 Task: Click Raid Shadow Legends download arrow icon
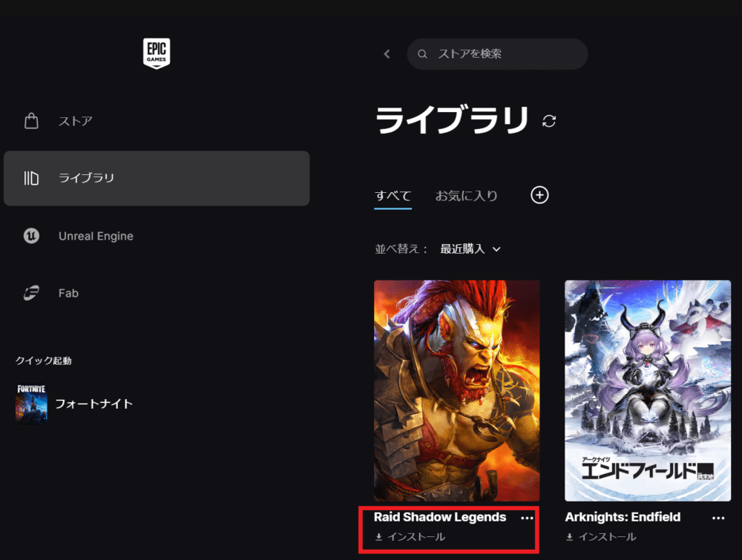pyautogui.click(x=378, y=537)
